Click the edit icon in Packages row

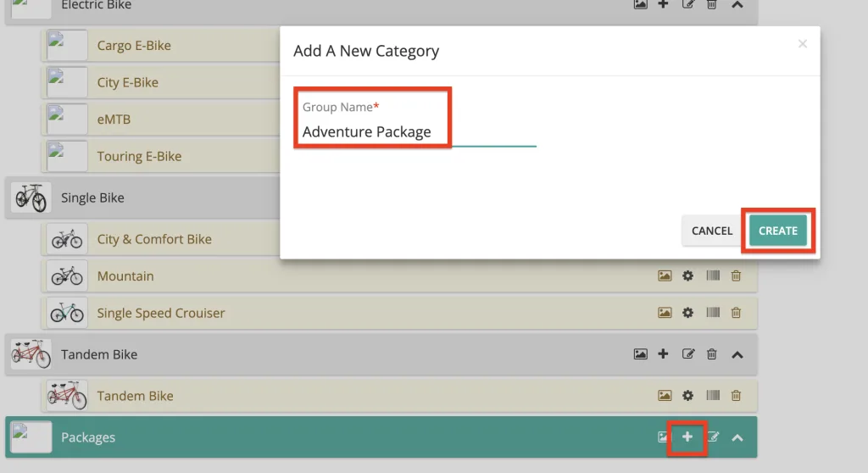tap(713, 437)
